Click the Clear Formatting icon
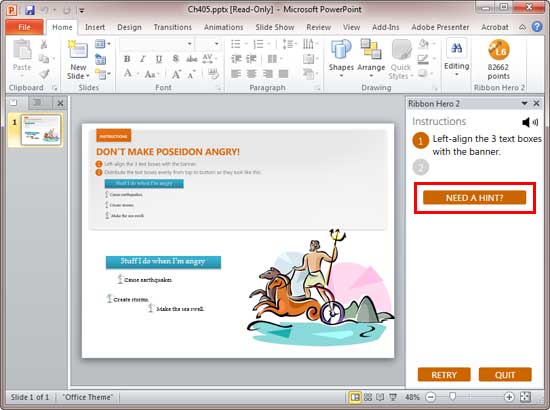Viewport: 550px width, 410px height. (213, 74)
